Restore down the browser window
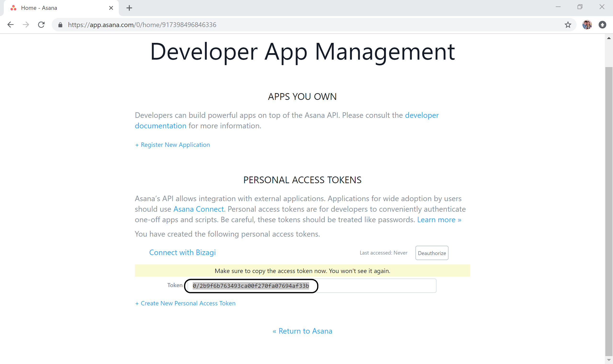This screenshot has height=364, width=613. click(580, 7)
